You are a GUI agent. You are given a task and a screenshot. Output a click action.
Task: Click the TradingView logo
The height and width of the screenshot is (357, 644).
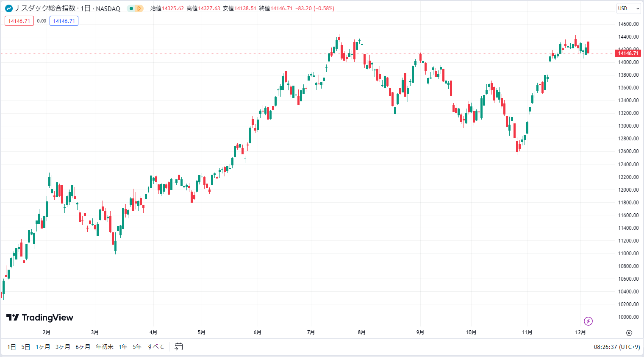point(40,318)
